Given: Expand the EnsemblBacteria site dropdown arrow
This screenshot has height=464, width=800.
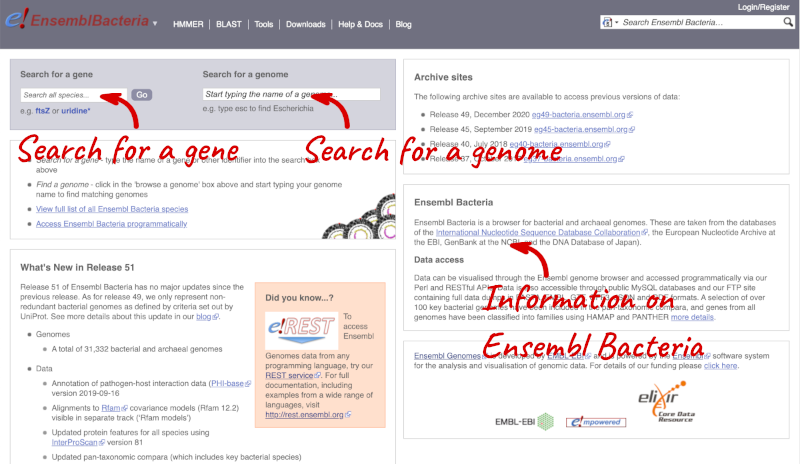Looking at the screenshot, I should [x=155, y=23].
